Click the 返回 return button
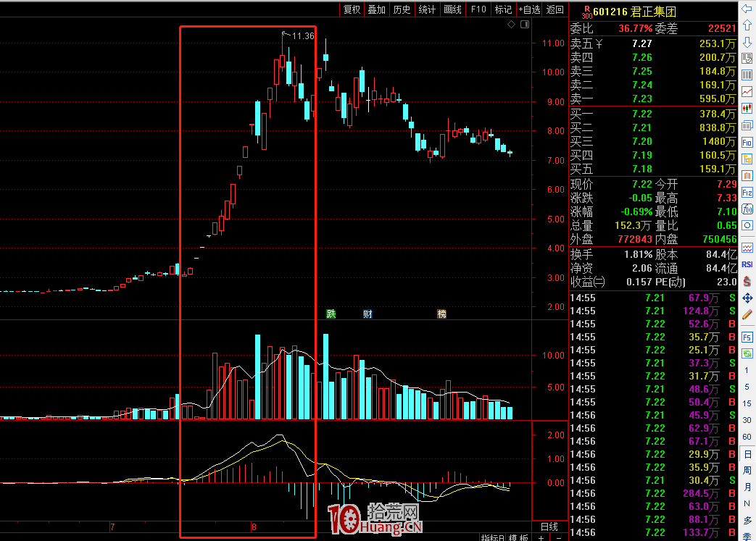 click(555, 9)
